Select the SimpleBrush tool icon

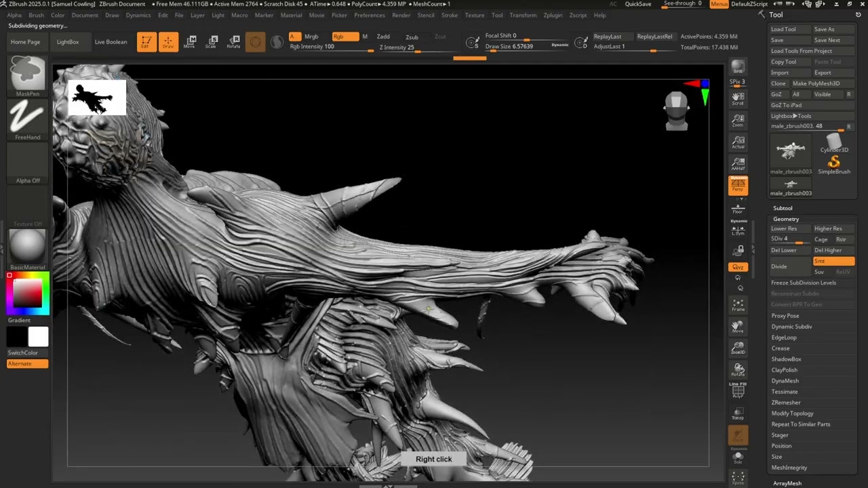coord(833,165)
